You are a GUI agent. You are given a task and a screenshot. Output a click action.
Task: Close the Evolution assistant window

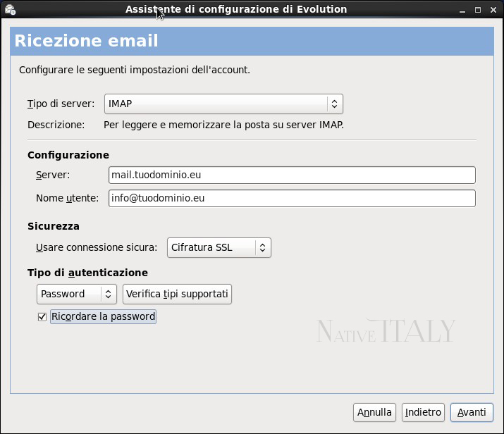coord(493,10)
